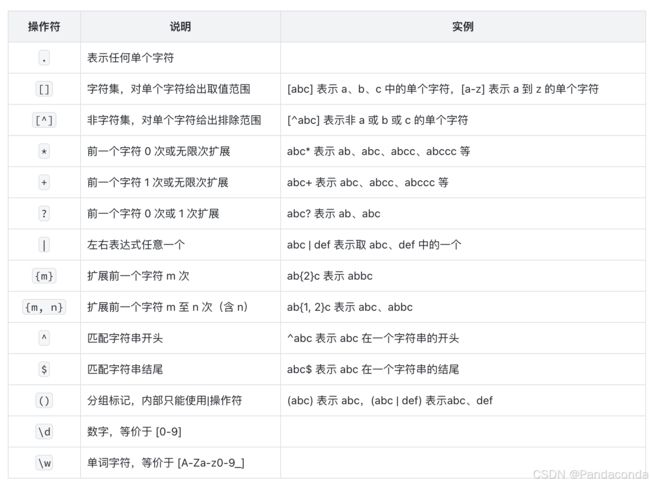Image resolution: width=650 pixels, height=486 pixels.
Task: Click example '^abc 表示 abc 在一个字符串的开头'
Action: [373, 338]
